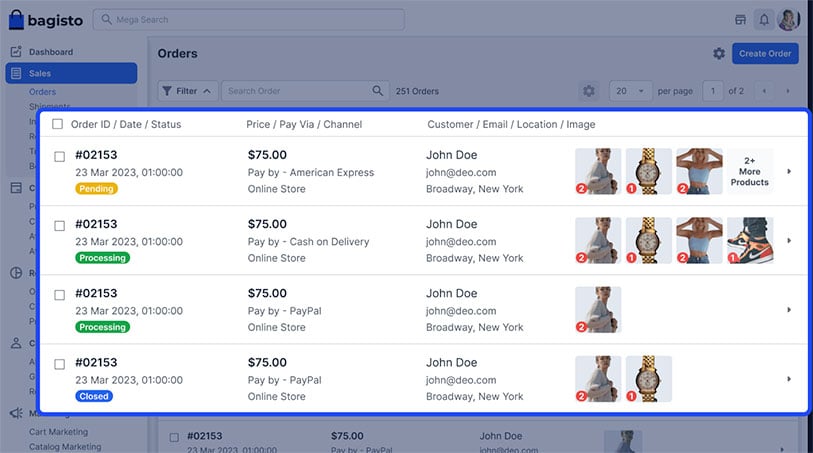Select the Closed order row checkbox
The height and width of the screenshot is (453, 813).
click(60, 364)
